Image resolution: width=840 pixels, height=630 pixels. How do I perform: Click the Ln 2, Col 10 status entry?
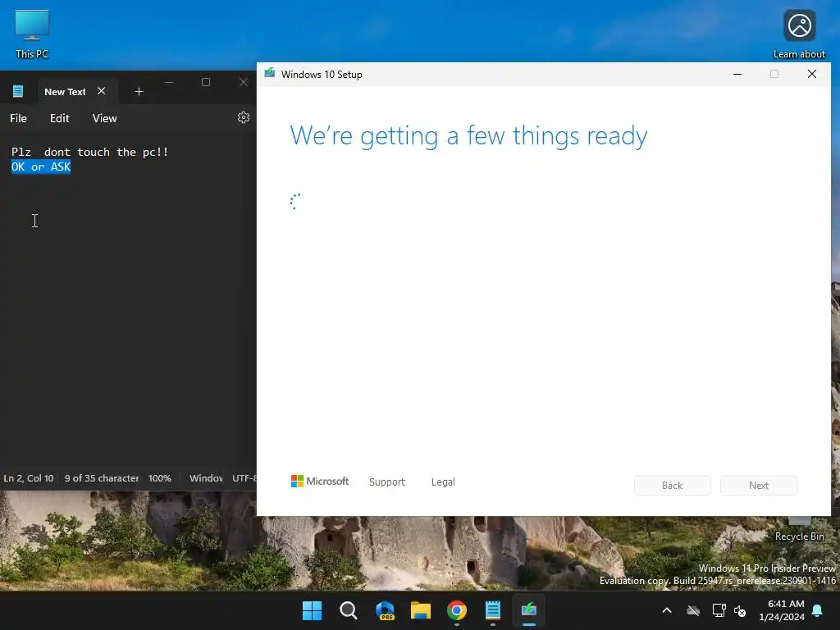tap(29, 478)
